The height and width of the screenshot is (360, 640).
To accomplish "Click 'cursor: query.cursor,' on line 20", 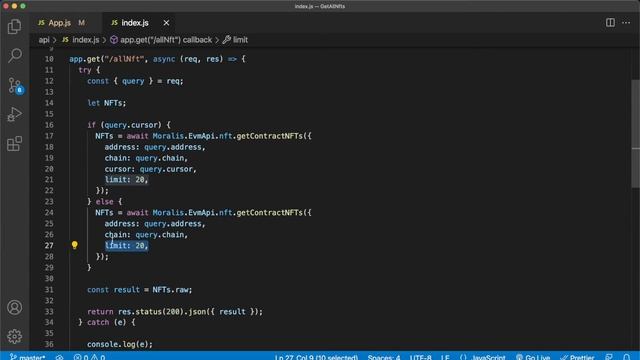I will click(150, 169).
